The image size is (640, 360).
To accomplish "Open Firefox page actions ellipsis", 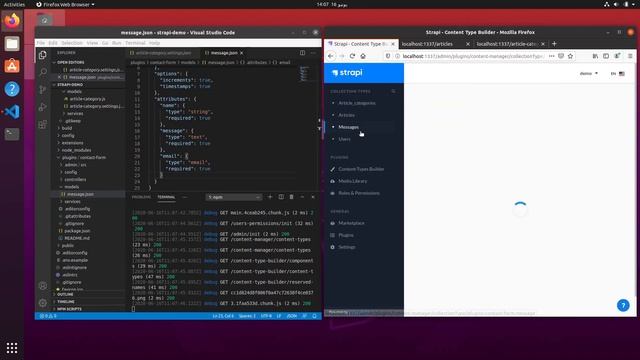I will (551, 56).
